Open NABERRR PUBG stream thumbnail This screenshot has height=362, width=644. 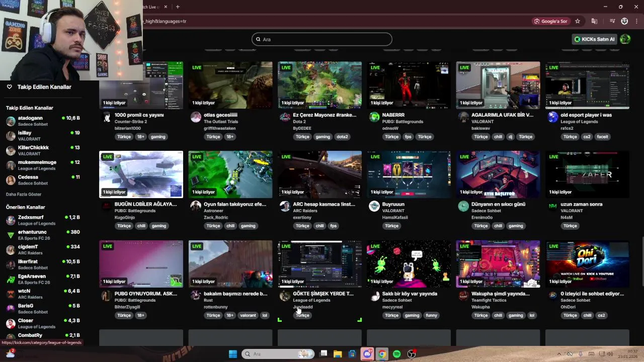tap(409, 85)
